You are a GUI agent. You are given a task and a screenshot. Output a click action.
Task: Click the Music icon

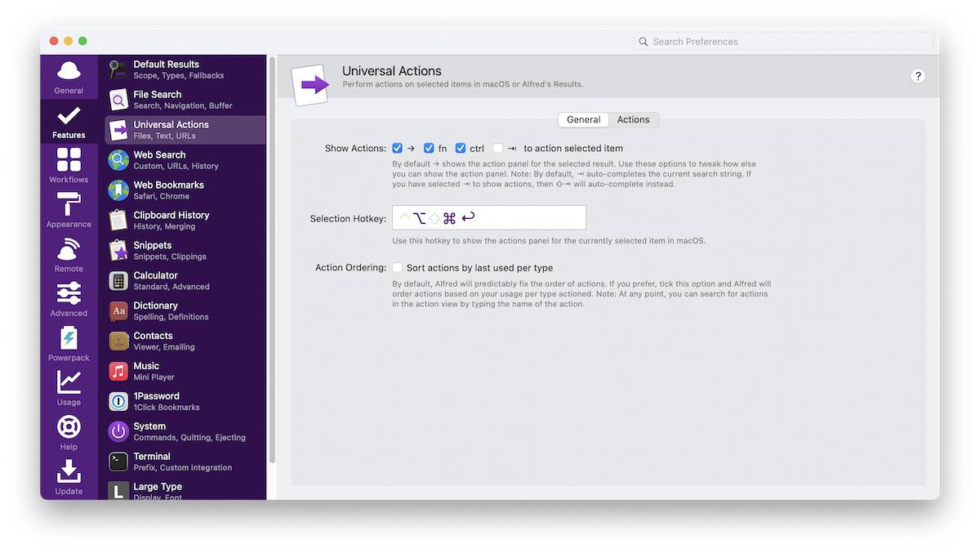click(118, 372)
